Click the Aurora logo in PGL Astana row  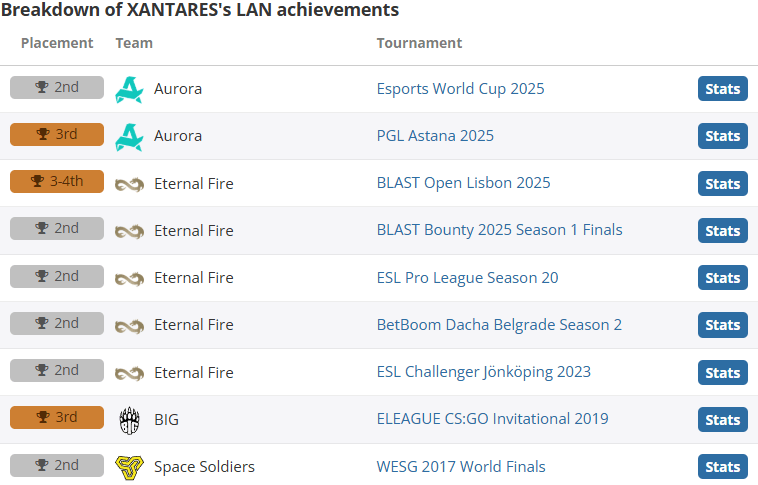[129, 137]
